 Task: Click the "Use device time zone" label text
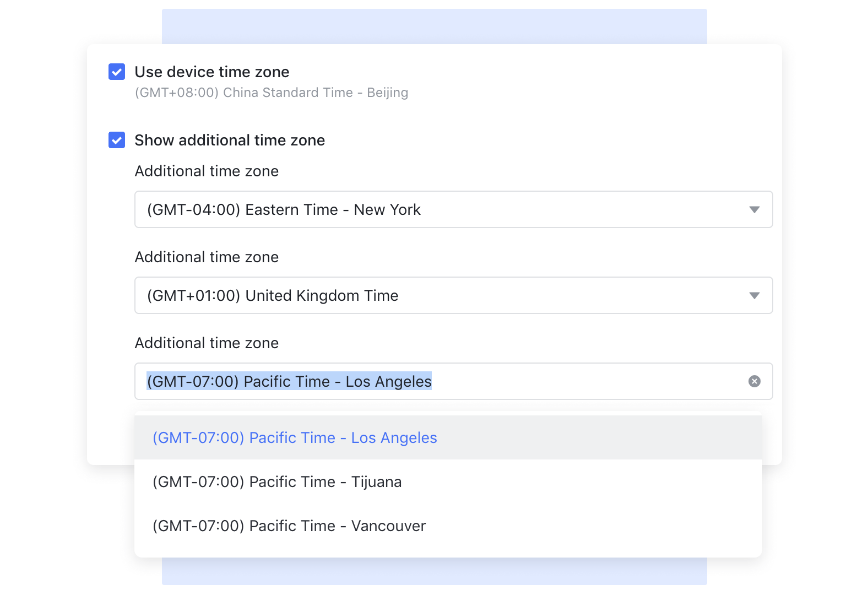pyautogui.click(x=212, y=72)
